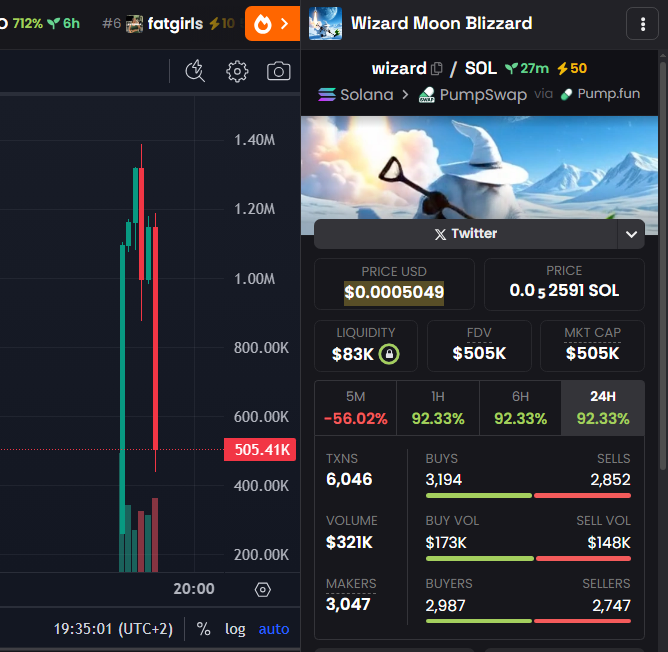Click the BUYERS 2,987 value
This screenshot has width=668, height=652.
point(445,606)
